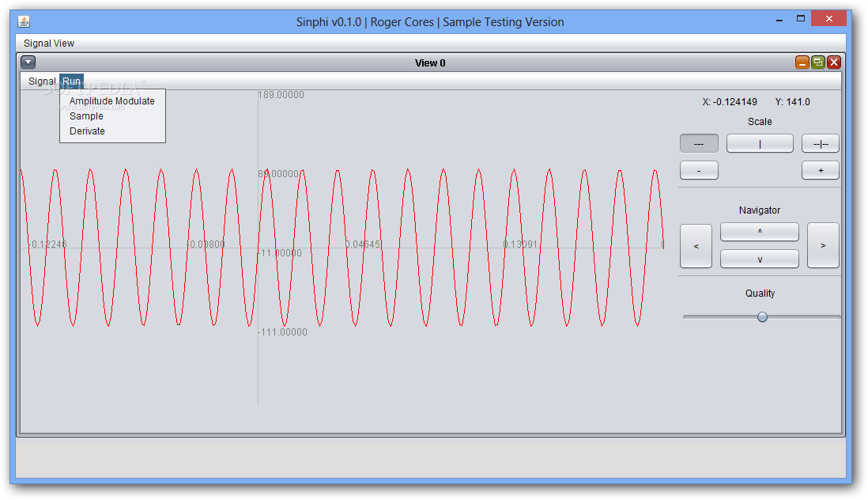
Task: Click the Y: 141.0 coordinate readout
Action: pos(792,102)
